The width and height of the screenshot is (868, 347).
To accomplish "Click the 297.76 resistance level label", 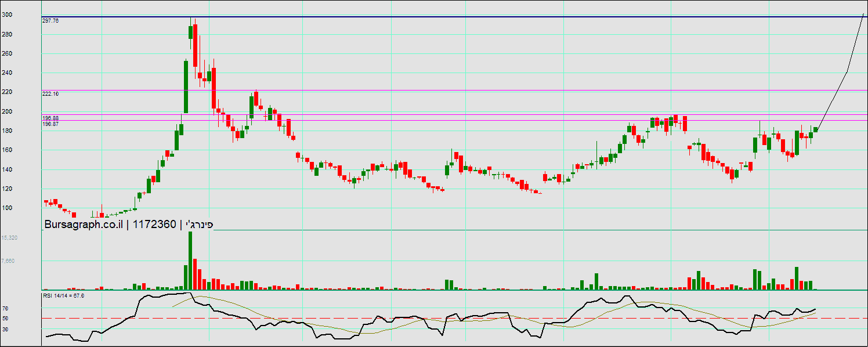I will [x=50, y=20].
